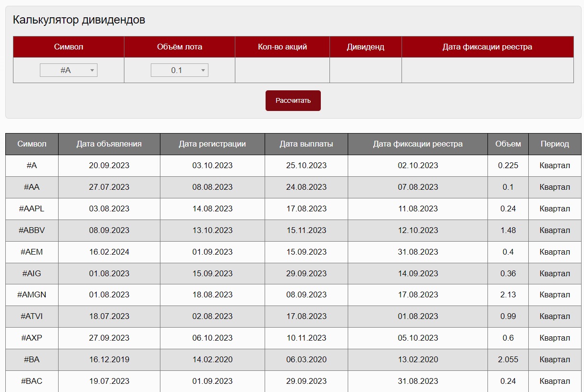The width and height of the screenshot is (584, 392).
Task: Click registry fixing date 14.09.2023
Action: click(418, 273)
